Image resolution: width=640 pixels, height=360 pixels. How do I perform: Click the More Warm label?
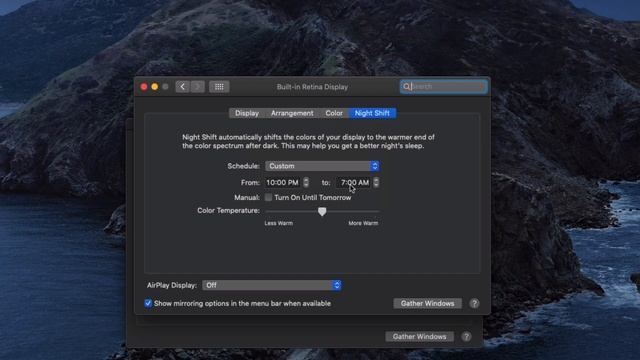click(x=363, y=223)
